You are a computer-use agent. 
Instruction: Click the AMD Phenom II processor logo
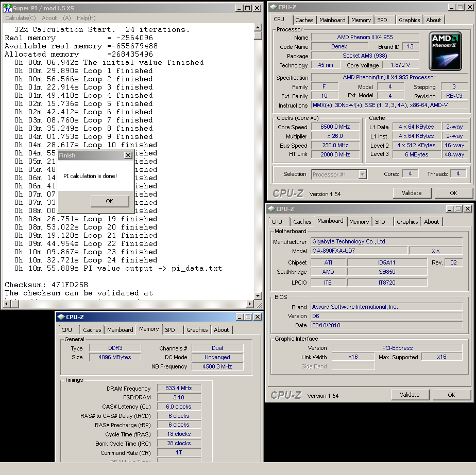(x=445, y=51)
